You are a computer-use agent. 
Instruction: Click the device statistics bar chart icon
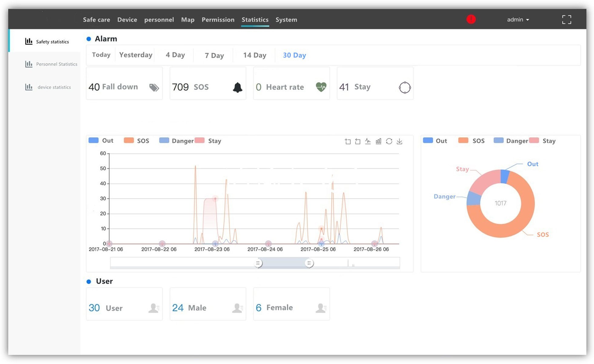29,87
